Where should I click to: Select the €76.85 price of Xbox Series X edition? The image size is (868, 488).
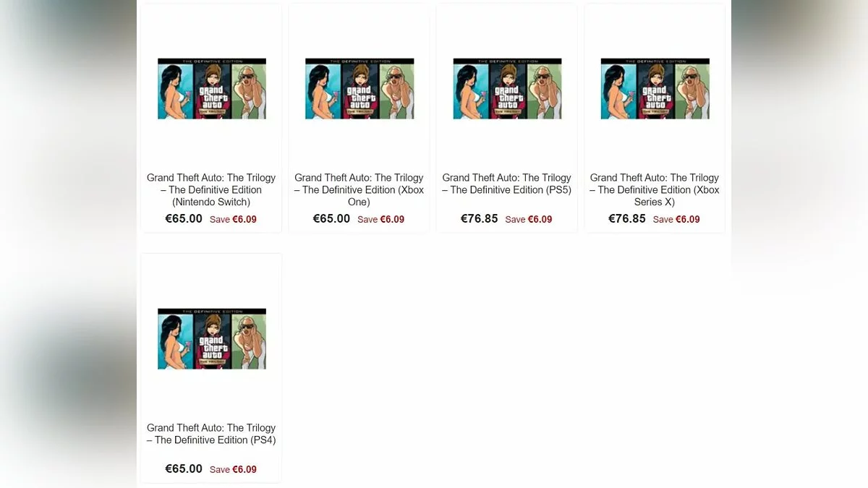(x=627, y=218)
